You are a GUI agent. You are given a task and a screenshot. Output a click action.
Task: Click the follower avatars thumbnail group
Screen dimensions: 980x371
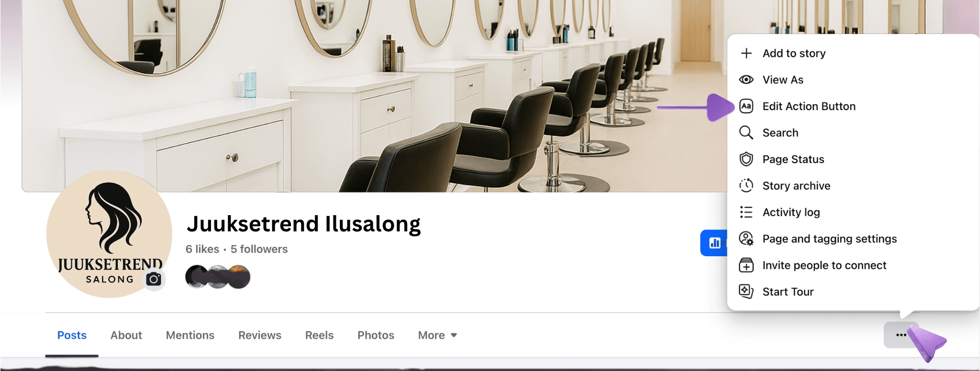coord(218,277)
